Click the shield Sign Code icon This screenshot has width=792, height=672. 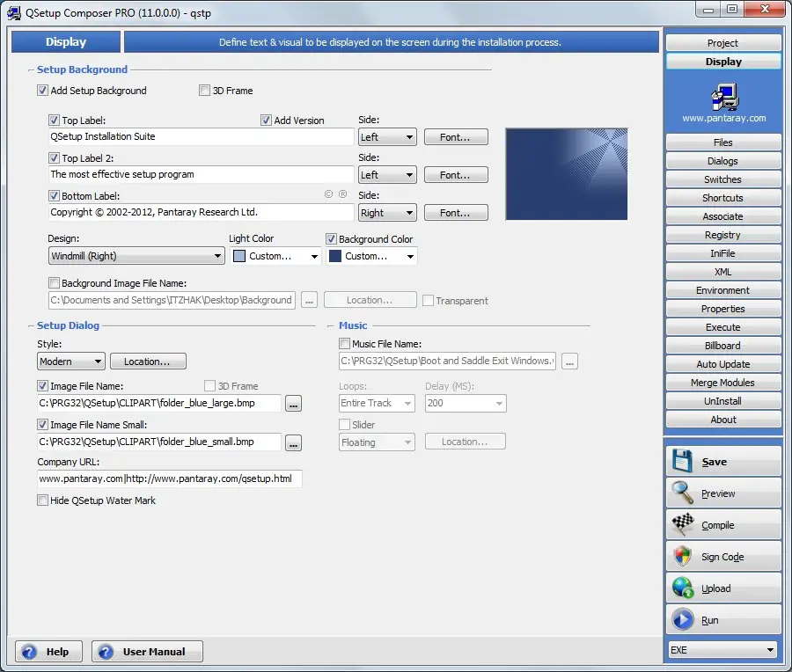(x=682, y=557)
